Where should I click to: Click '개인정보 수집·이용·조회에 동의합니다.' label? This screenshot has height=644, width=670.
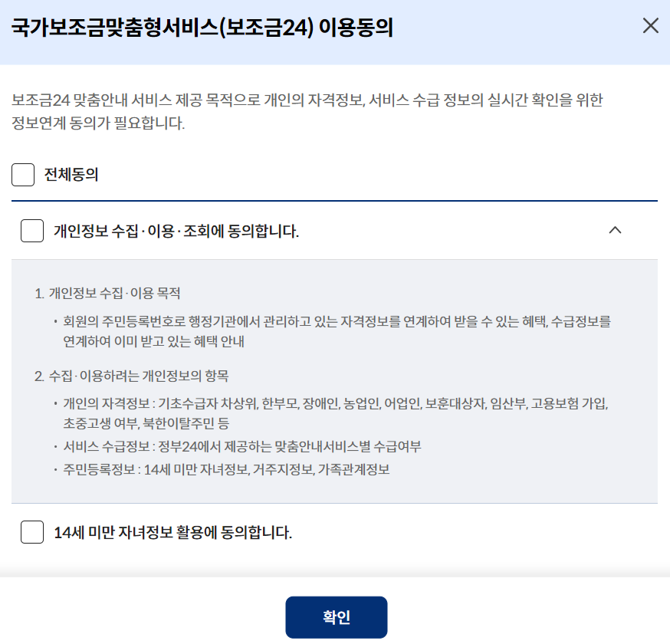pos(176,232)
